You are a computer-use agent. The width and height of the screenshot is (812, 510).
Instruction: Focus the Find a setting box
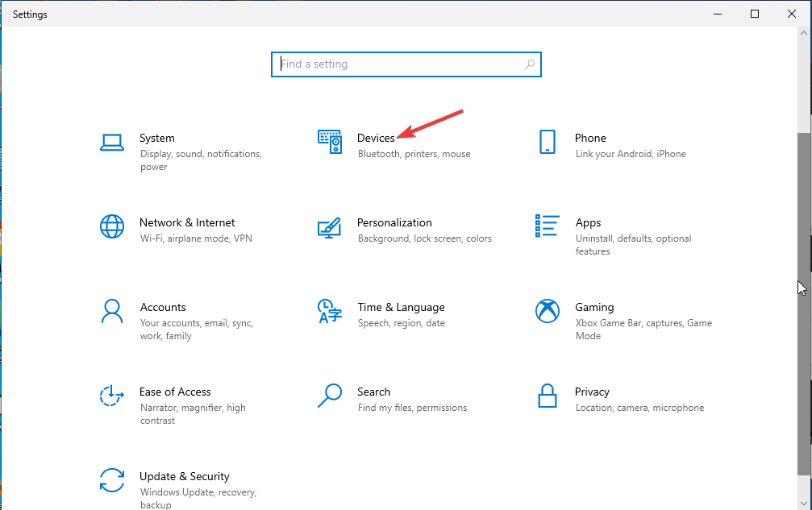point(406,64)
